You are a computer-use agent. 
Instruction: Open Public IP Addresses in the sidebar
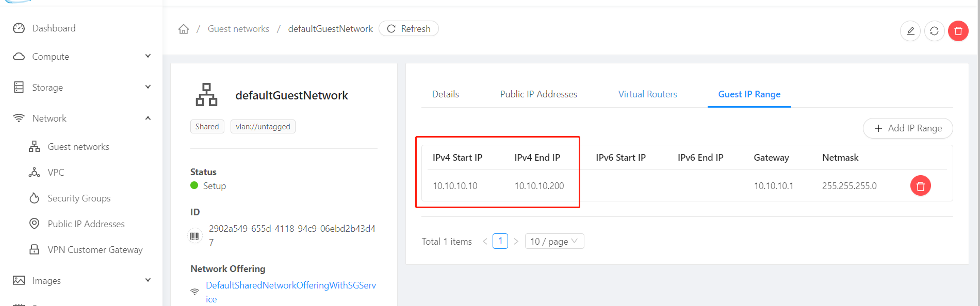pyautogui.click(x=86, y=224)
